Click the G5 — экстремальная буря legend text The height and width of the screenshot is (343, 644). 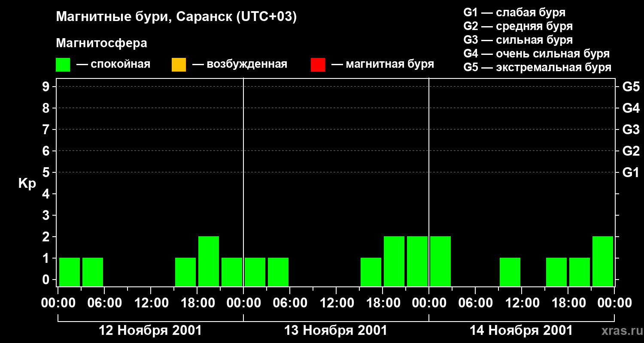538,67
